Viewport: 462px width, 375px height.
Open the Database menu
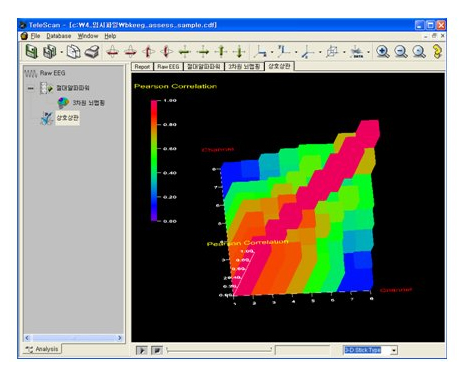[x=59, y=36]
